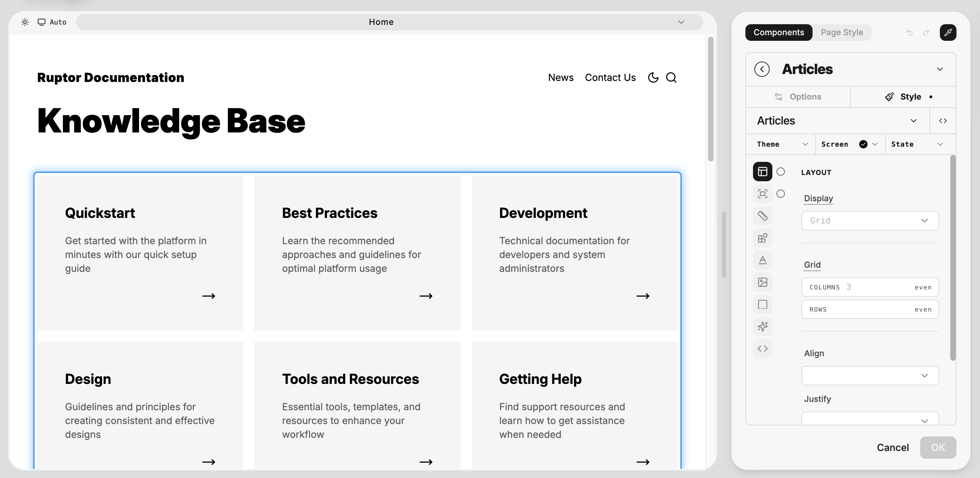Toggle the Screen checkmark indicator
Viewport: 980px width, 478px height.
863,144
